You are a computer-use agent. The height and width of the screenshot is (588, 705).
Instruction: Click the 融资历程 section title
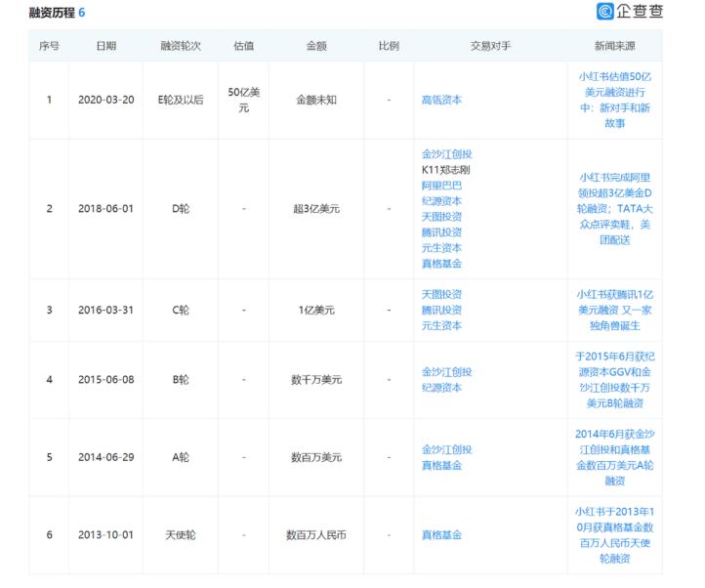pyautogui.click(x=52, y=13)
